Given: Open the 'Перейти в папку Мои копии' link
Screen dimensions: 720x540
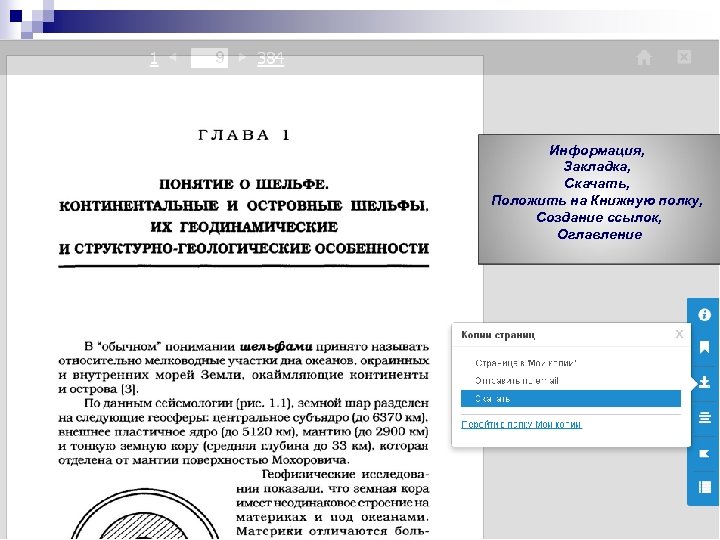Looking at the screenshot, I should [x=522, y=424].
